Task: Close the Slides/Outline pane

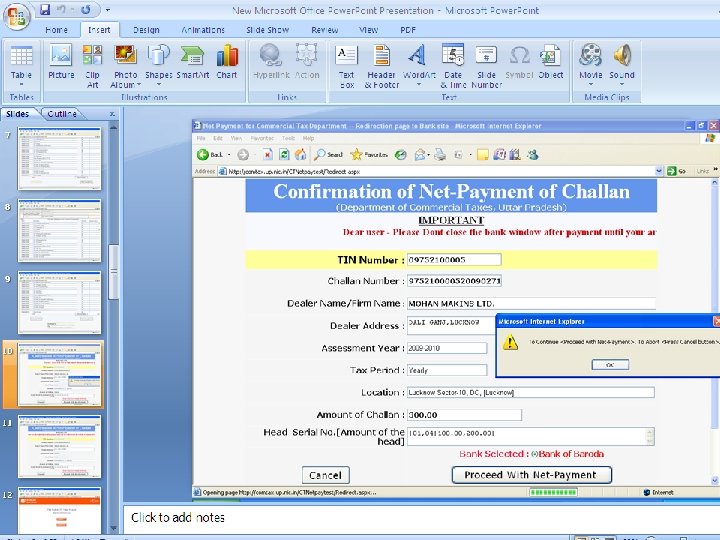Action: 112,114
